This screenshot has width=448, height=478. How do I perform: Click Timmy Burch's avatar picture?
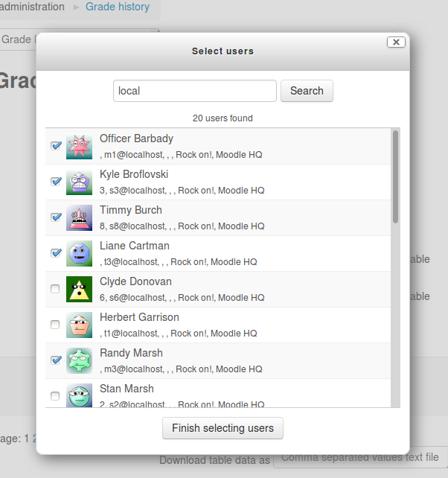[x=79, y=217]
